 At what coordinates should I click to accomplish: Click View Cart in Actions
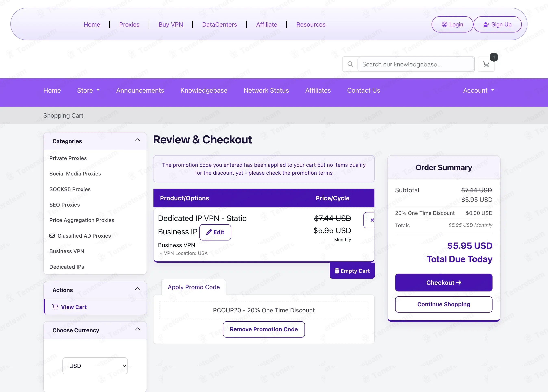[x=95, y=307]
